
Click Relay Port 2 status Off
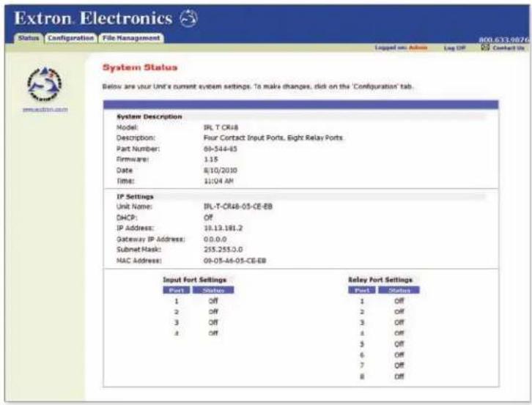(x=399, y=312)
